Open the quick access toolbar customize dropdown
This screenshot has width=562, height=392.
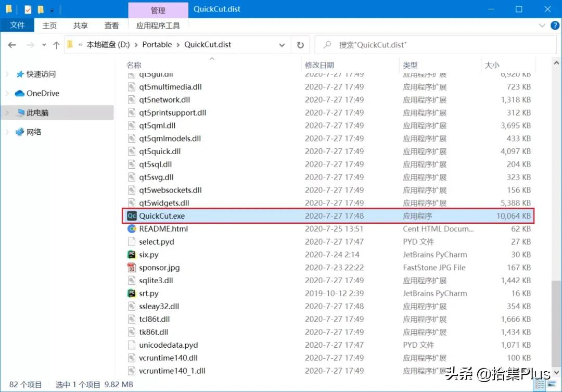tap(52, 10)
